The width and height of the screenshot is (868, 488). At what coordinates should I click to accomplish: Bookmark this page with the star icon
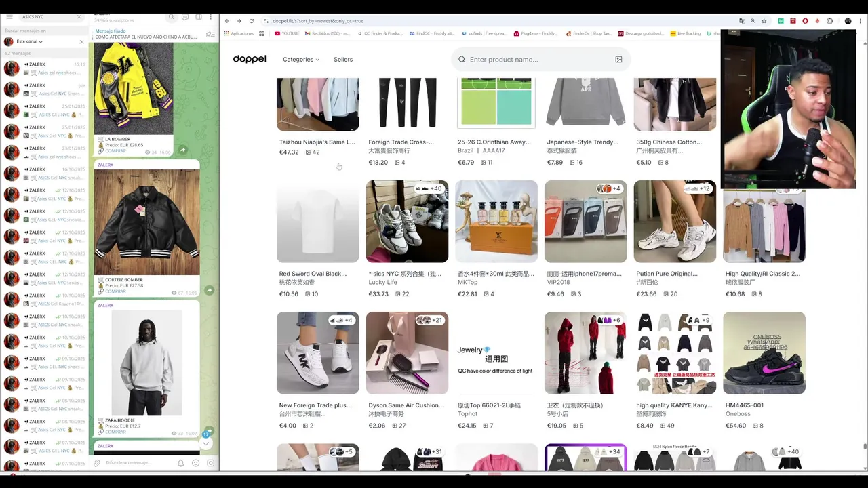point(764,21)
